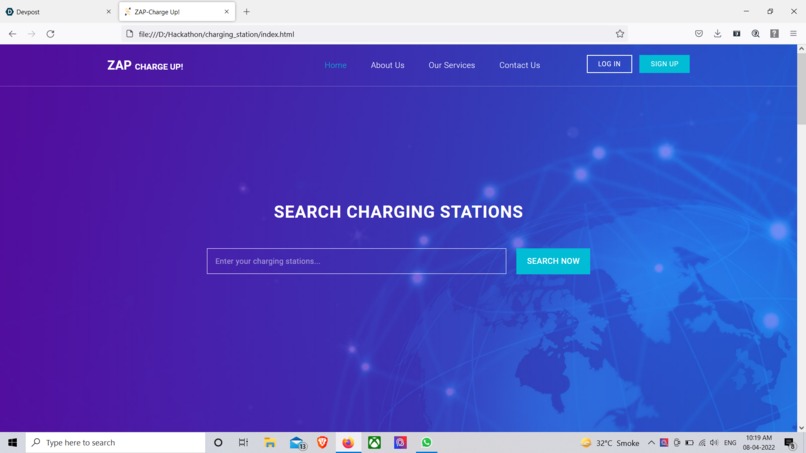Click the page vertical scrollbar thumb

coord(801,88)
